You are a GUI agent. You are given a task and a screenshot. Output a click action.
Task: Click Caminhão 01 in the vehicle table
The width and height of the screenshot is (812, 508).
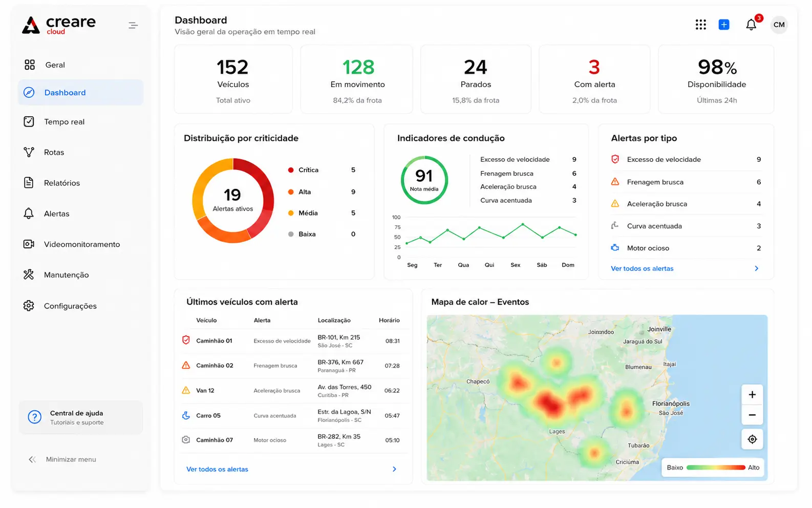[x=214, y=341]
